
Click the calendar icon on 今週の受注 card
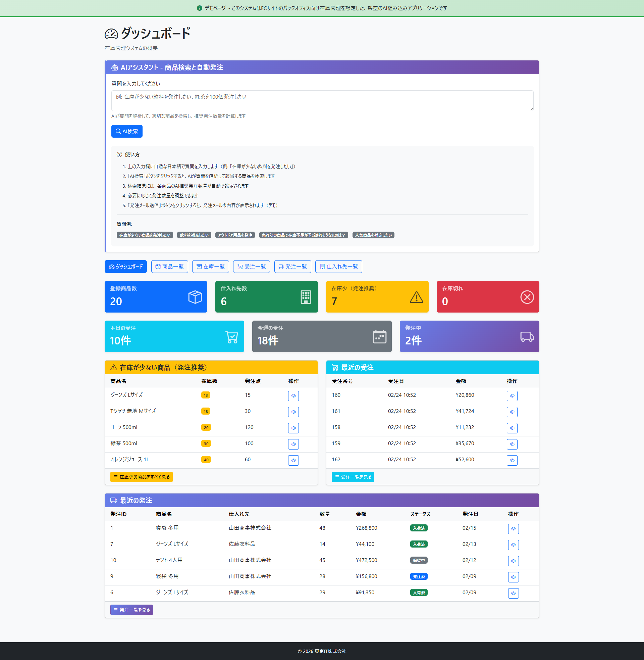379,337
